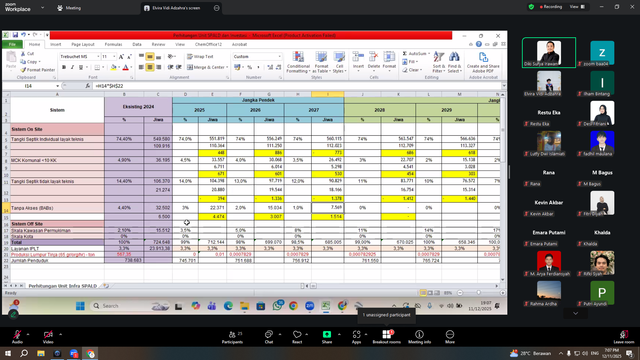This screenshot has width=640, height=360.
Task: Click Create and Share Adobe PDF
Action: click(483, 62)
